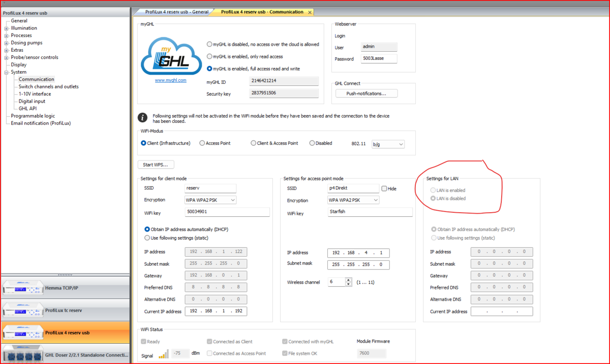Image resolution: width=610 pixels, height=364 pixels.
Task: Click the client mode WiFi key field
Action: coord(227,212)
